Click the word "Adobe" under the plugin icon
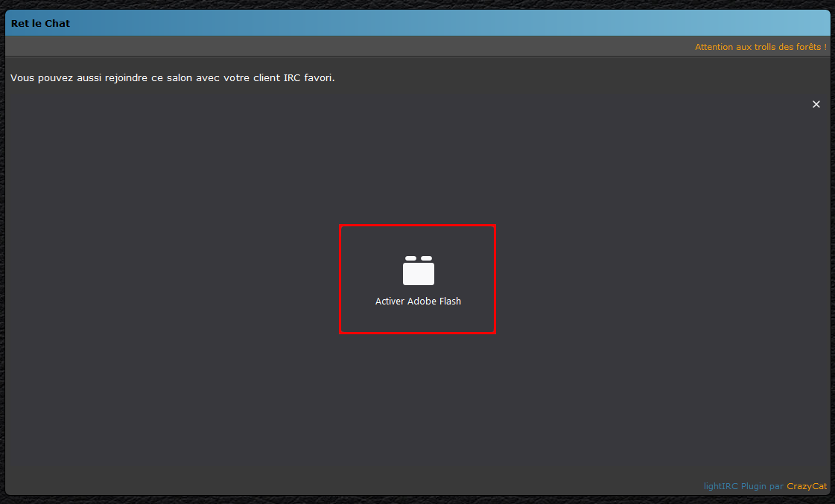 (x=422, y=302)
